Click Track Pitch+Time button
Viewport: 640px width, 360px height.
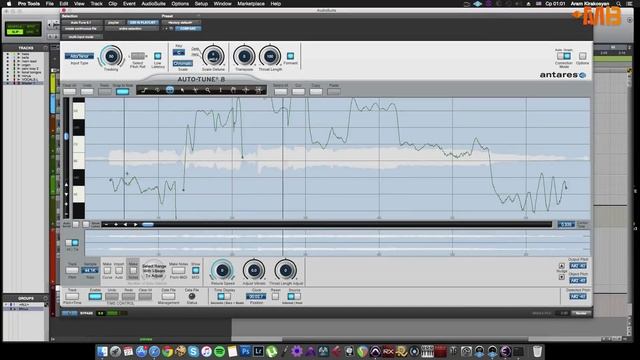(x=72, y=296)
